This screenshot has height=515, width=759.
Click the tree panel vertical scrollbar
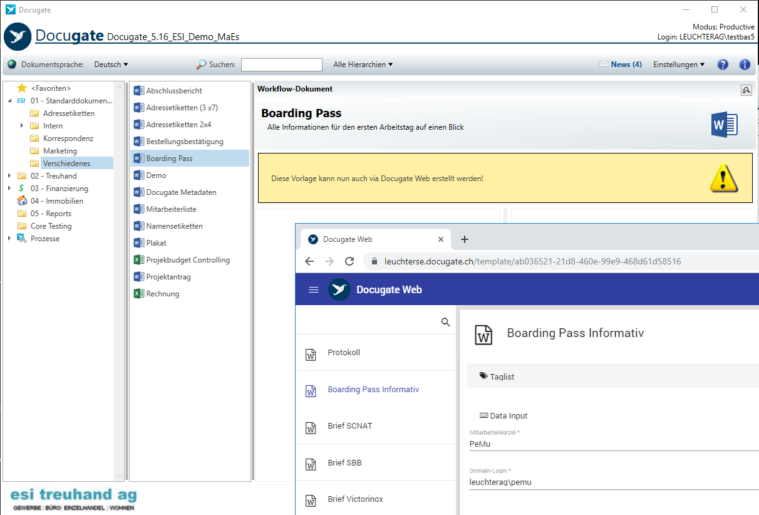[x=119, y=281]
